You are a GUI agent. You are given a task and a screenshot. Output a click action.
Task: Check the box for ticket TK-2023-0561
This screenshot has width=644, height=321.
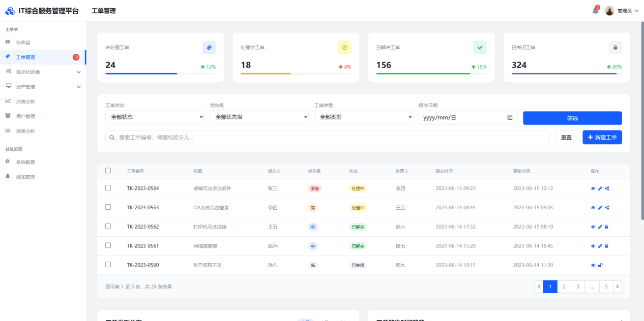[x=108, y=245]
